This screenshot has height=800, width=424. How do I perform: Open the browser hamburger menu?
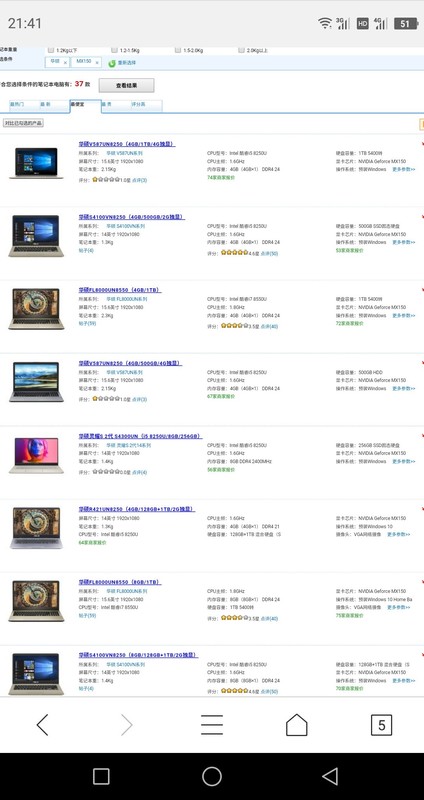(x=212, y=724)
